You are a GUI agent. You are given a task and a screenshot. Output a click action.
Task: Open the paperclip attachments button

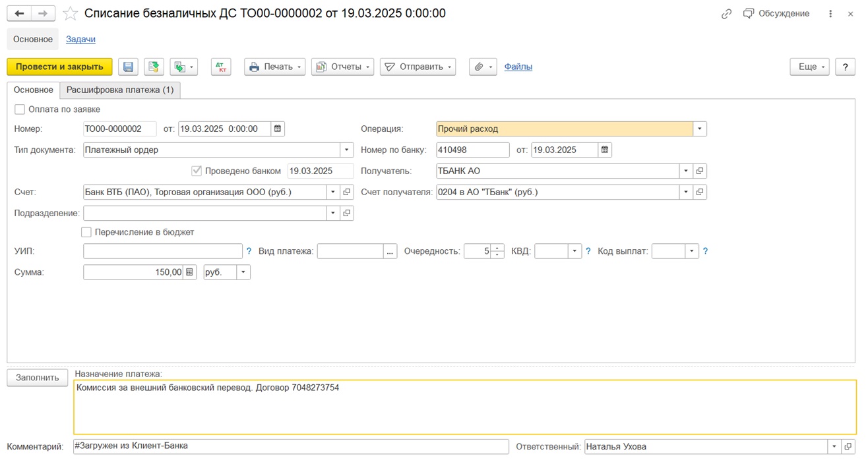coord(482,67)
